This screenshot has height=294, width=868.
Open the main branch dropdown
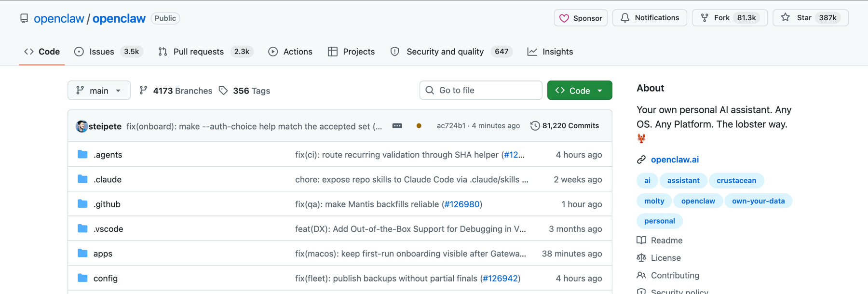(99, 90)
